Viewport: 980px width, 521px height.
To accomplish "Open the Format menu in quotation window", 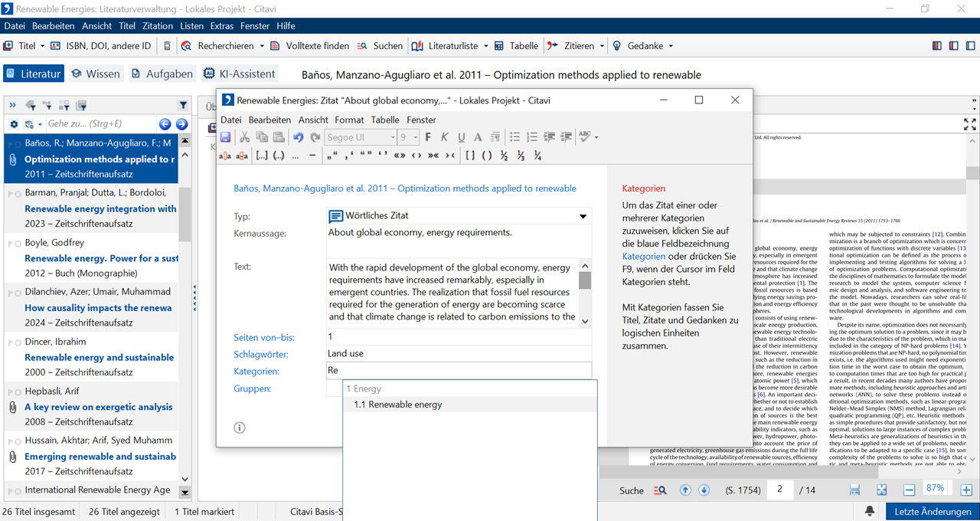I will [349, 120].
